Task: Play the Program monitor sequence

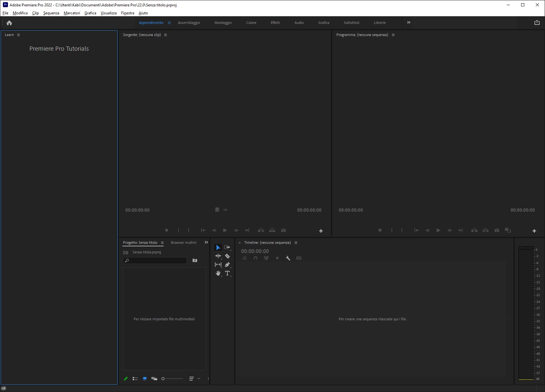Action: click(438, 230)
